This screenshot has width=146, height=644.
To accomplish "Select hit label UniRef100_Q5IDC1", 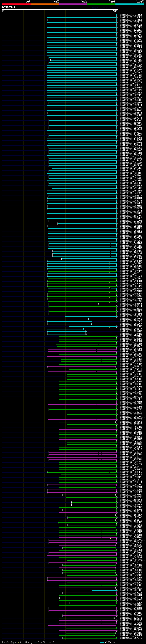I will (x=131, y=321).
